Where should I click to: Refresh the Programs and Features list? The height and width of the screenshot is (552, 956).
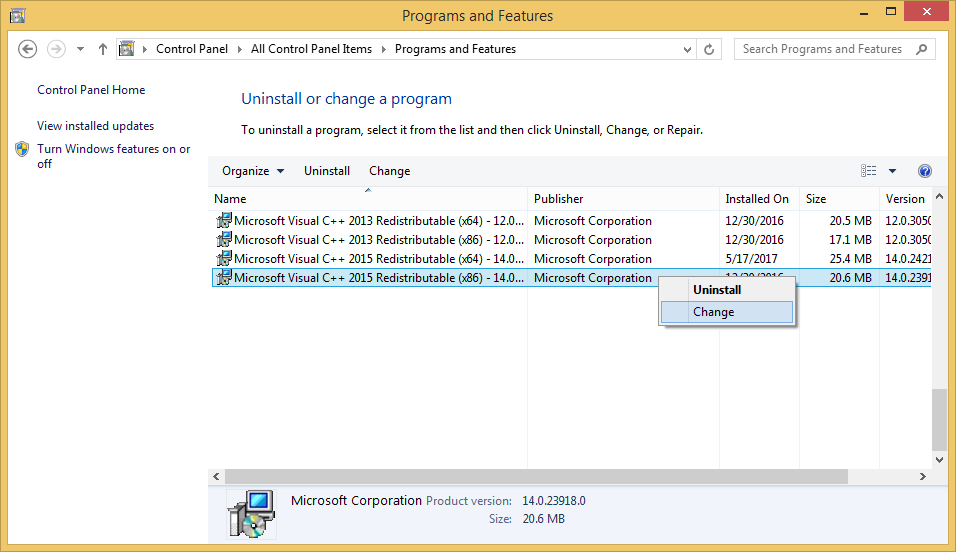[709, 49]
